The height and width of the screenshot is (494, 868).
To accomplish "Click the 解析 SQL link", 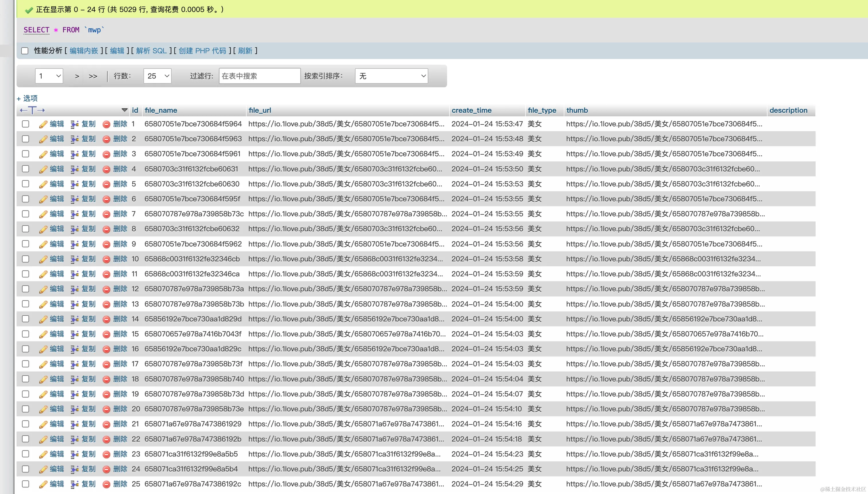I will (x=151, y=51).
